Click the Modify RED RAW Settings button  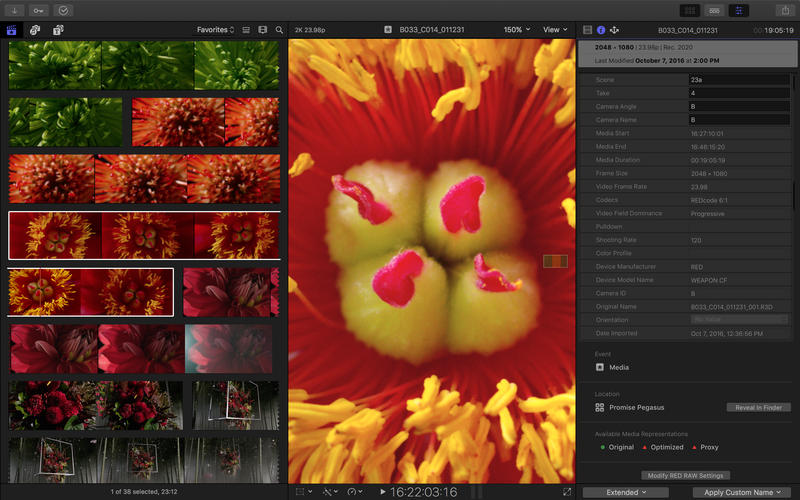click(x=685, y=475)
